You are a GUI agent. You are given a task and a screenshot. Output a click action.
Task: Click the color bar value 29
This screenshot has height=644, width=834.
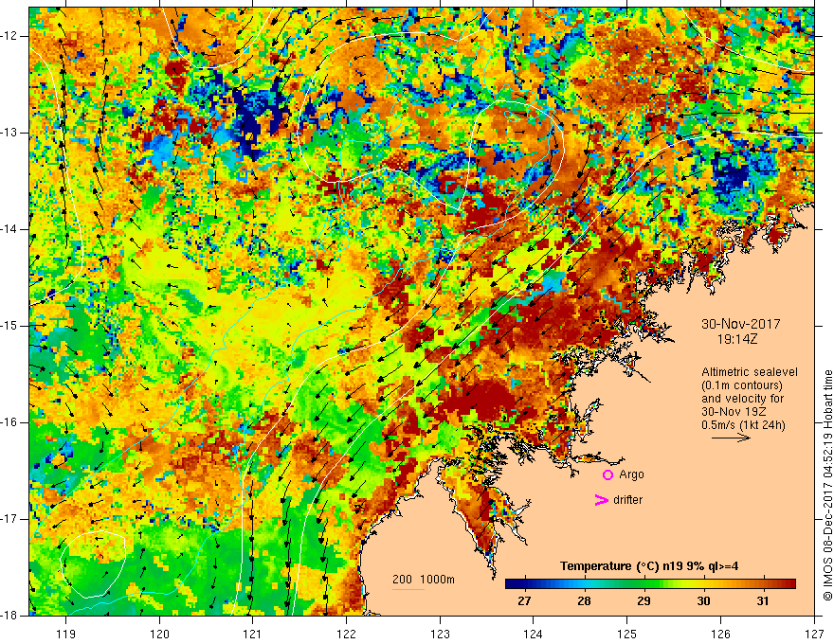tap(644, 601)
